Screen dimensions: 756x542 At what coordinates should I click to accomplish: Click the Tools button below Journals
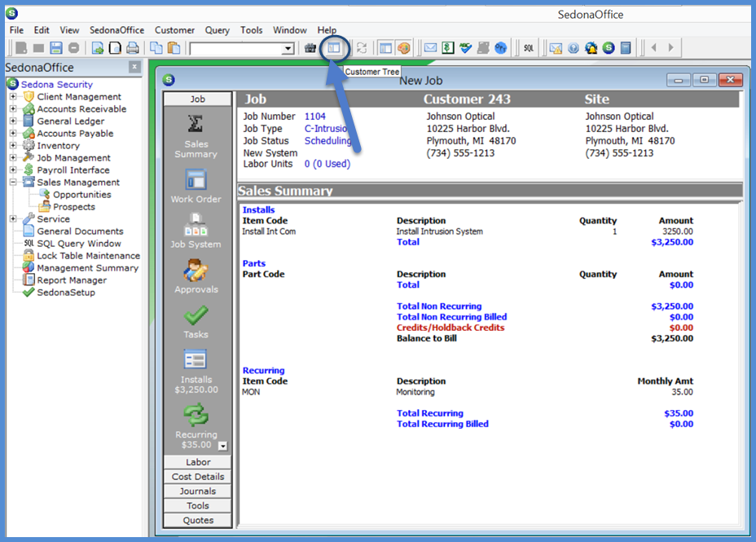[x=198, y=505]
